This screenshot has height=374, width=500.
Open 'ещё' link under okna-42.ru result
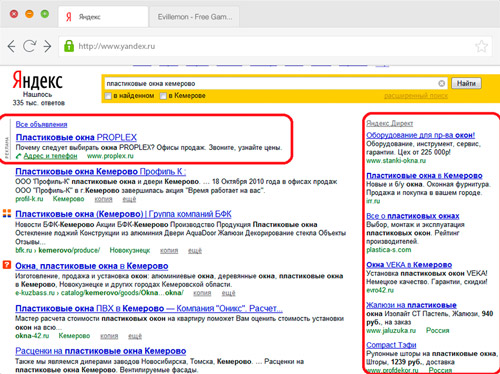(x=135, y=336)
